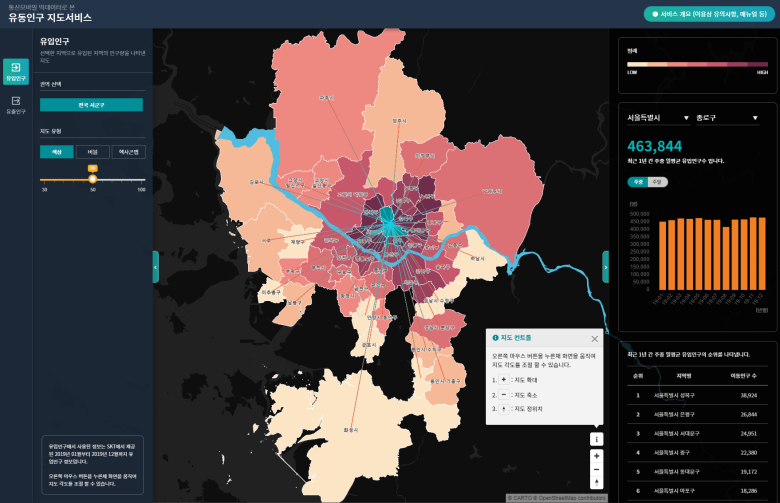This screenshot has height=503, width=780.
Task: Open the 서울특별시 province dropdown
Action: pos(657,118)
